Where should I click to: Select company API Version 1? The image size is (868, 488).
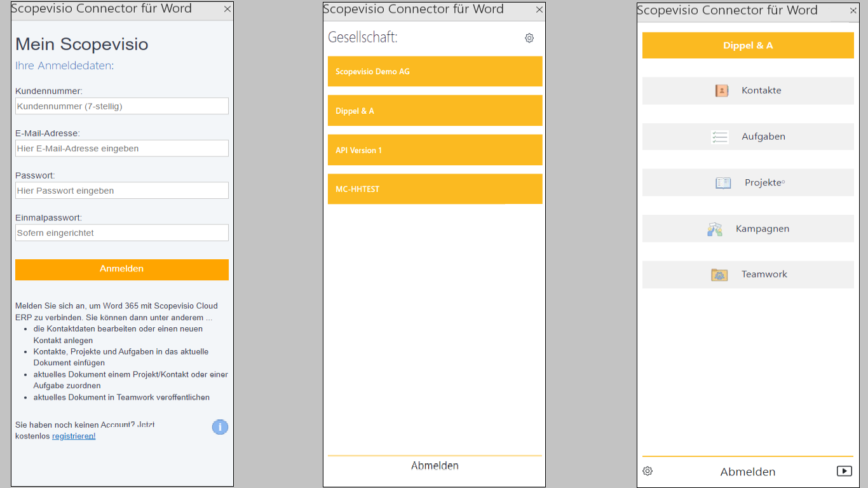coord(435,150)
